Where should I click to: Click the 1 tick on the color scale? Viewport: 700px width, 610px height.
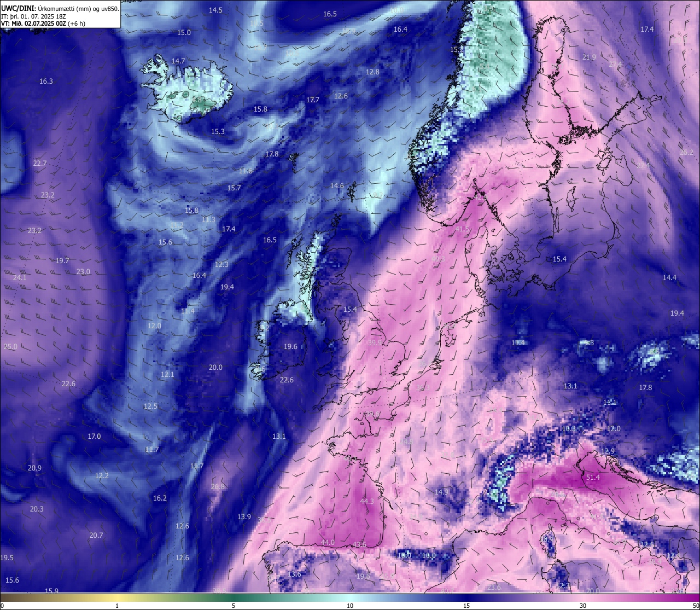pyautogui.click(x=117, y=606)
